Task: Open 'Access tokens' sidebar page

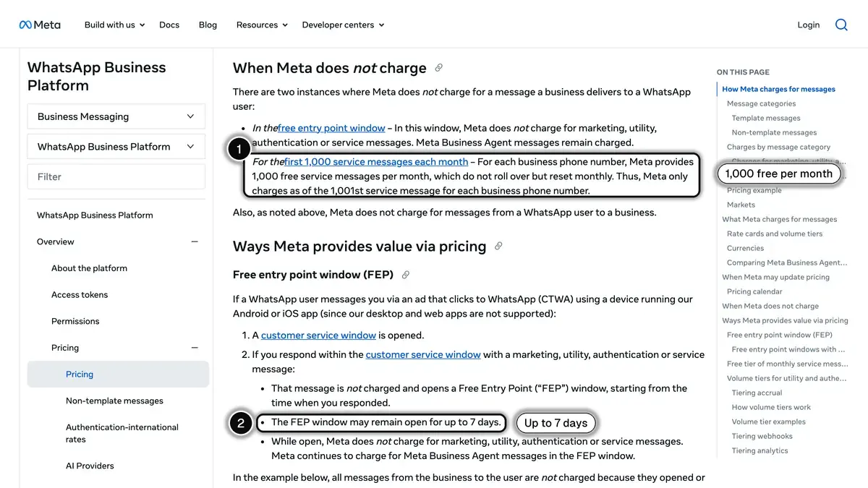Action: 80,295
